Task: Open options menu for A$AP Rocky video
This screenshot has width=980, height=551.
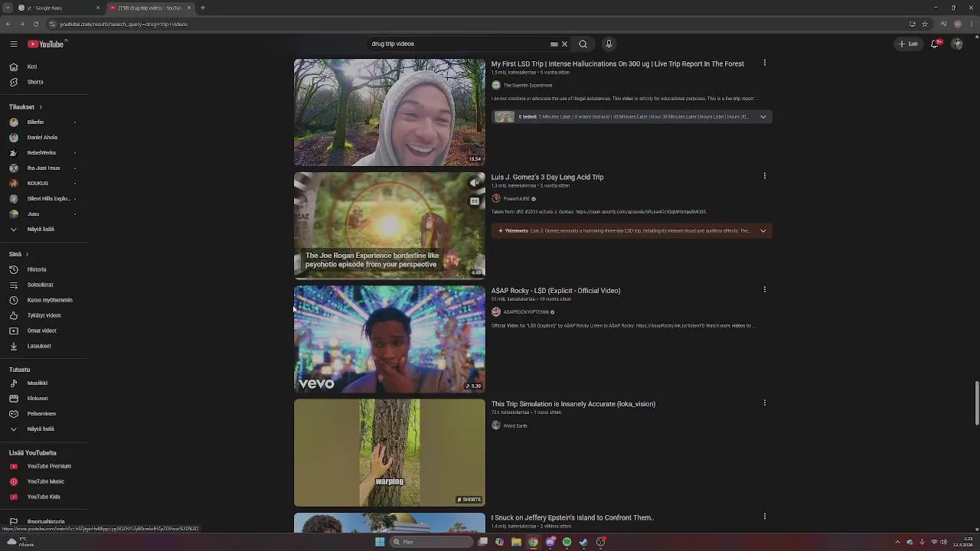Action: [x=764, y=289]
